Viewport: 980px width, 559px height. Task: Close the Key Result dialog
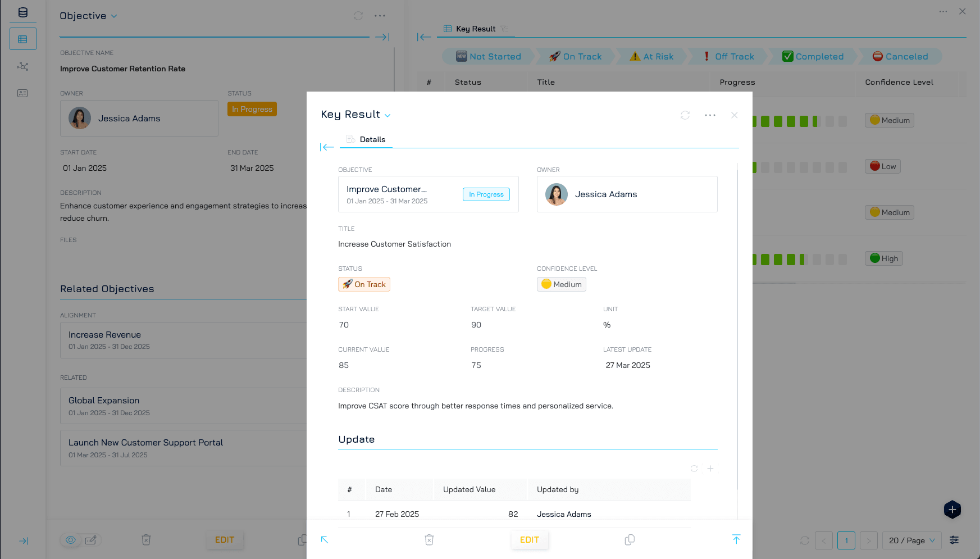735,115
